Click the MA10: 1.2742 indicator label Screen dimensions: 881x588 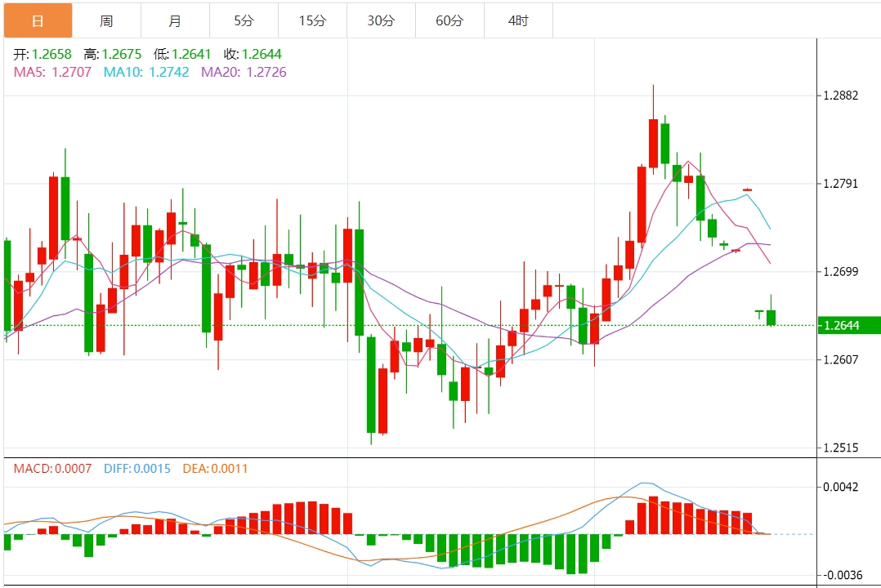click(146, 72)
